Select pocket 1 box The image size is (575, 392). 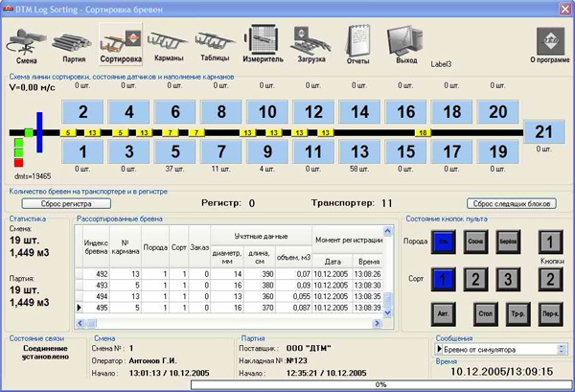[x=82, y=151]
